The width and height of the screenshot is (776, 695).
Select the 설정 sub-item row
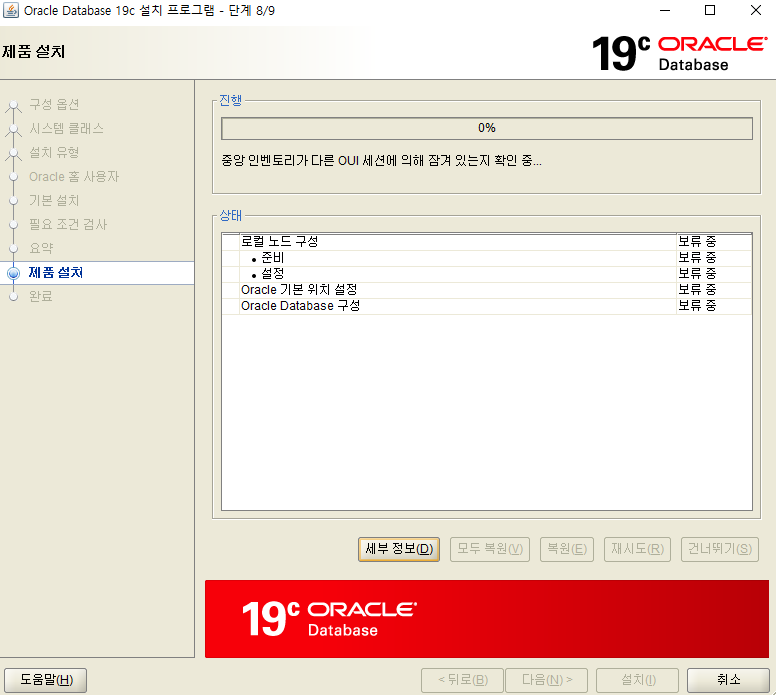pos(487,274)
